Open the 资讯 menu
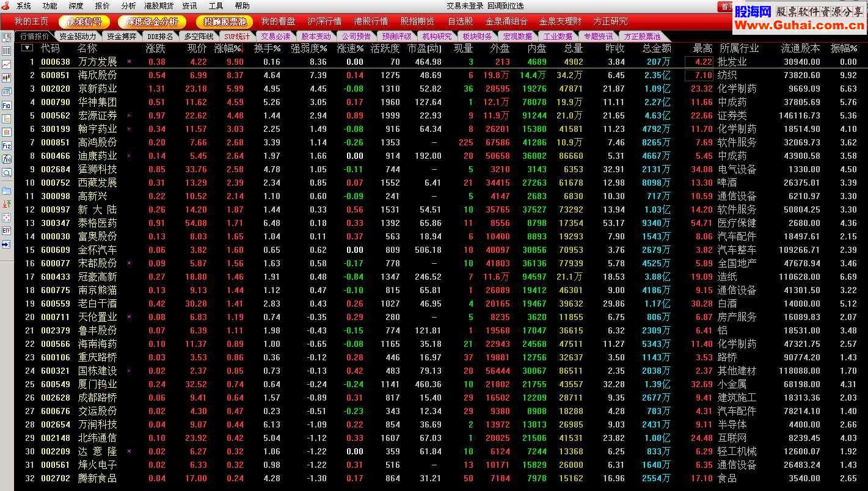 (189, 6)
